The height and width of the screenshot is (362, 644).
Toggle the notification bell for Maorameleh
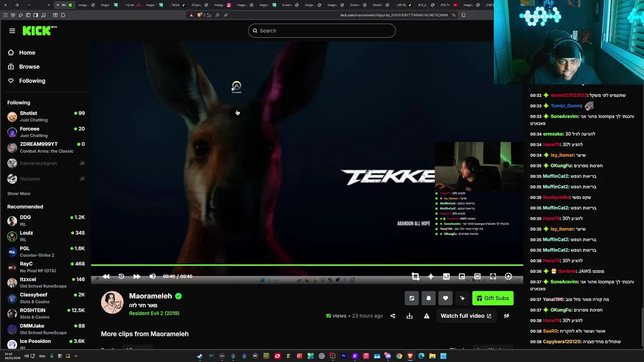[429, 298]
